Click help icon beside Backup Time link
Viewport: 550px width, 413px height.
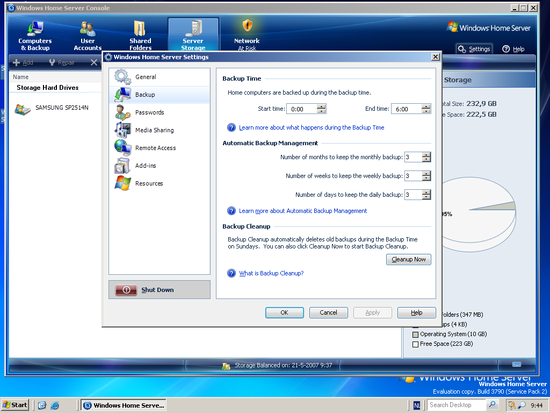click(231, 127)
